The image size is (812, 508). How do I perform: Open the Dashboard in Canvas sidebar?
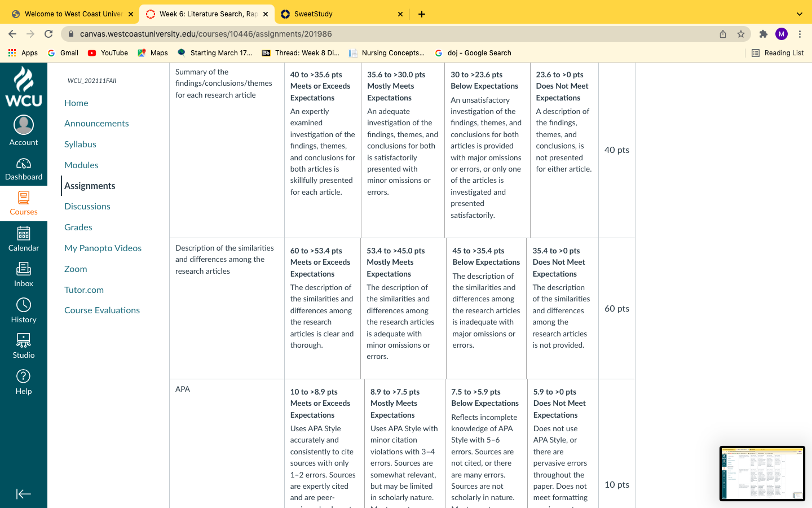tap(24, 169)
